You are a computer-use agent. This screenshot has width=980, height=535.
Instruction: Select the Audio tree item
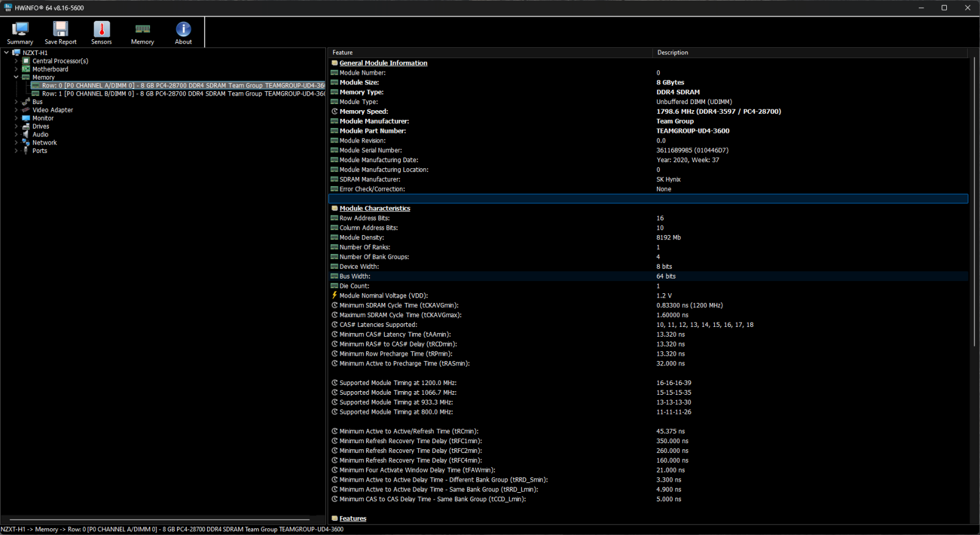[40, 135]
